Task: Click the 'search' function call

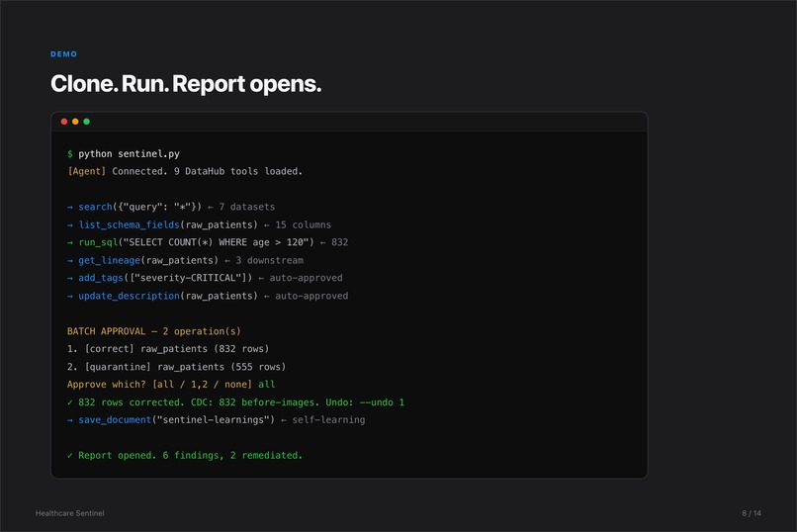Action: pyautogui.click(x=95, y=207)
